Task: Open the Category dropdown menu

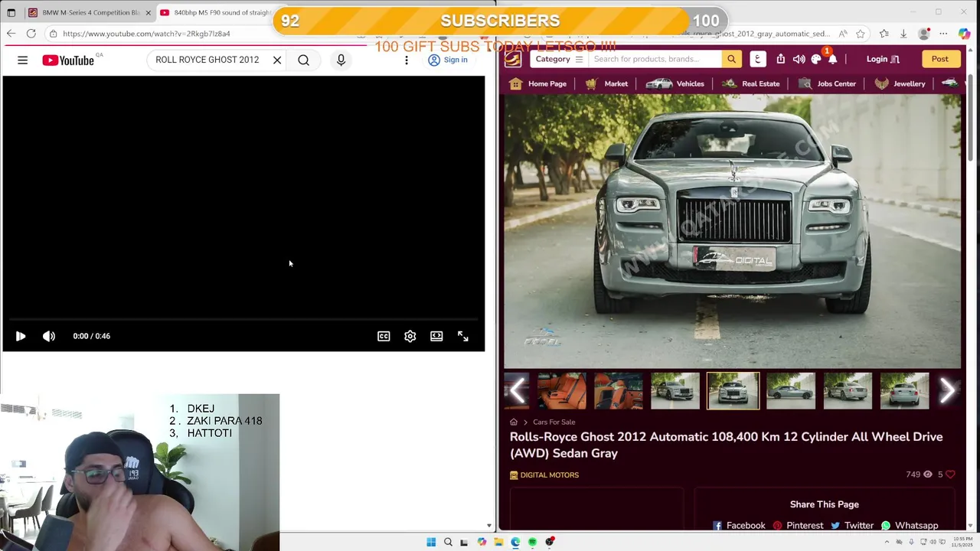Action: [x=559, y=59]
